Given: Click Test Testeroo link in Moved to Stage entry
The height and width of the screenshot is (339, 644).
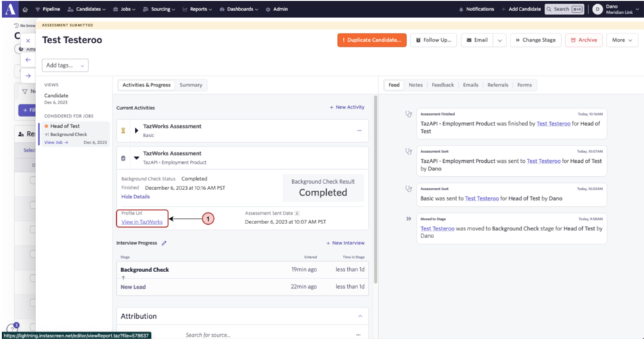Looking at the screenshot, I should pos(437,228).
